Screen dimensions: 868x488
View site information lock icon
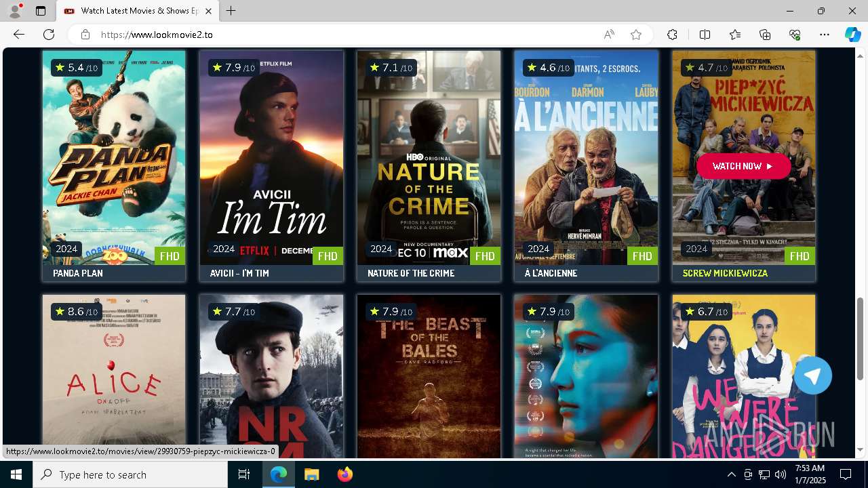(x=85, y=35)
